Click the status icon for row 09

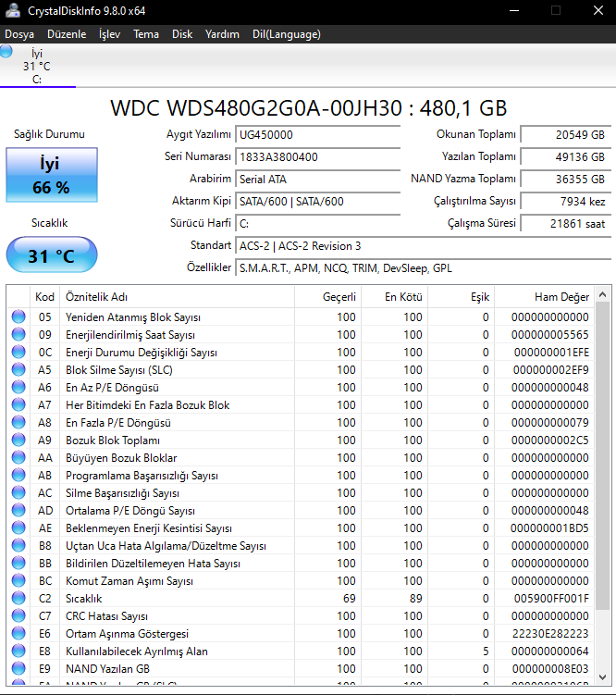[18, 334]
